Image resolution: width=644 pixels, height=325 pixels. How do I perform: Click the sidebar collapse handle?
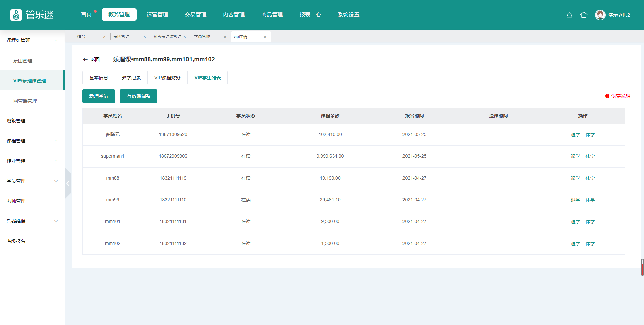(x=68, y=183)
